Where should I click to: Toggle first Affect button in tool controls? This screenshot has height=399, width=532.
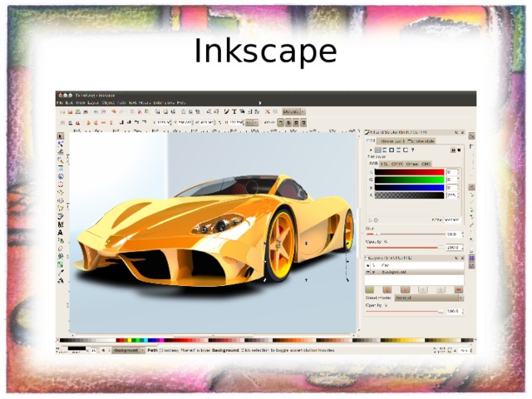click(x=281, y=122)
